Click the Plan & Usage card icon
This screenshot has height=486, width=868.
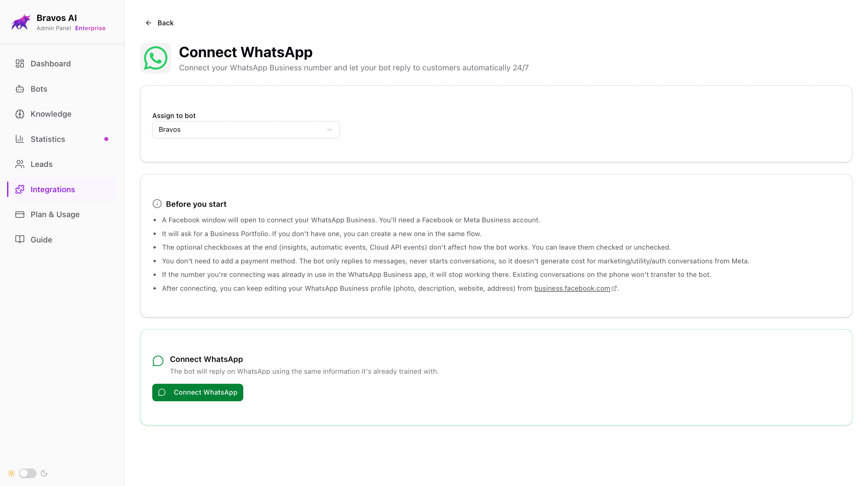[x=20, y=214]
